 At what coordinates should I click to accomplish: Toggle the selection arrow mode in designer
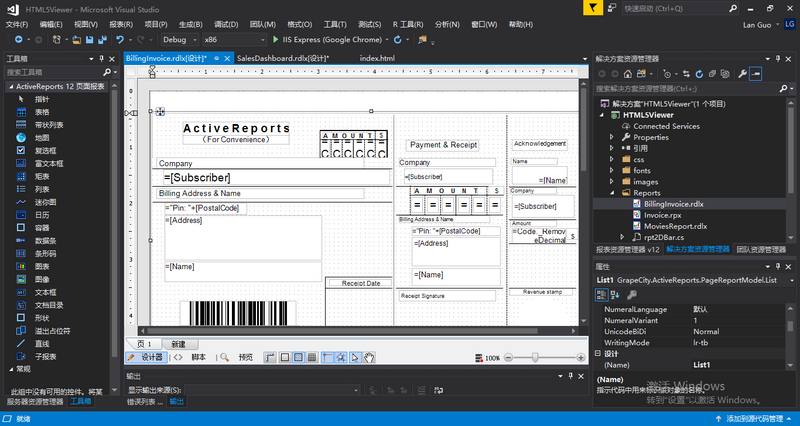[x=355, y=358]
